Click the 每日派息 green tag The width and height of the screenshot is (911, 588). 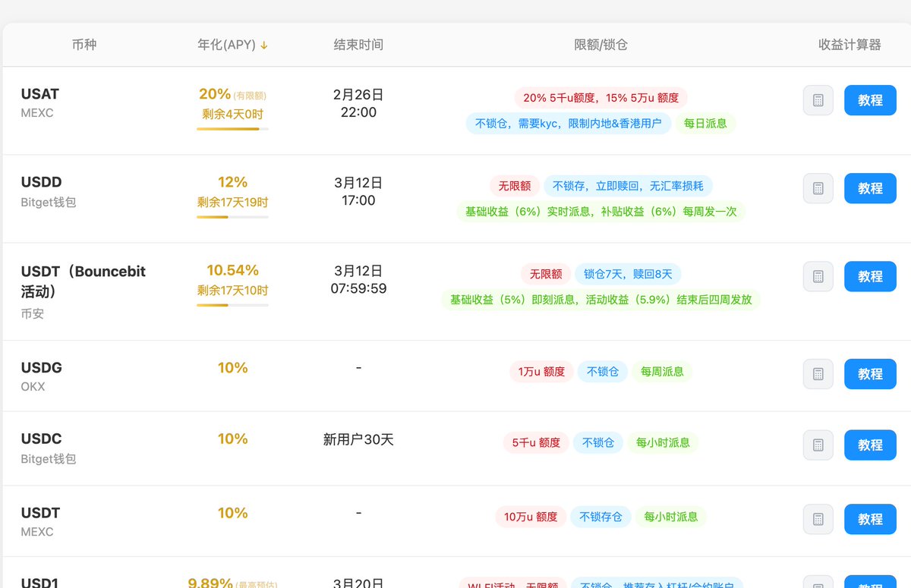pos(705,123)
